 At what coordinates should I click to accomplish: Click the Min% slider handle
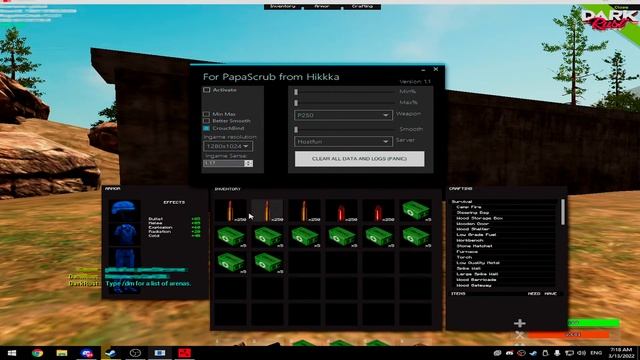296,92
